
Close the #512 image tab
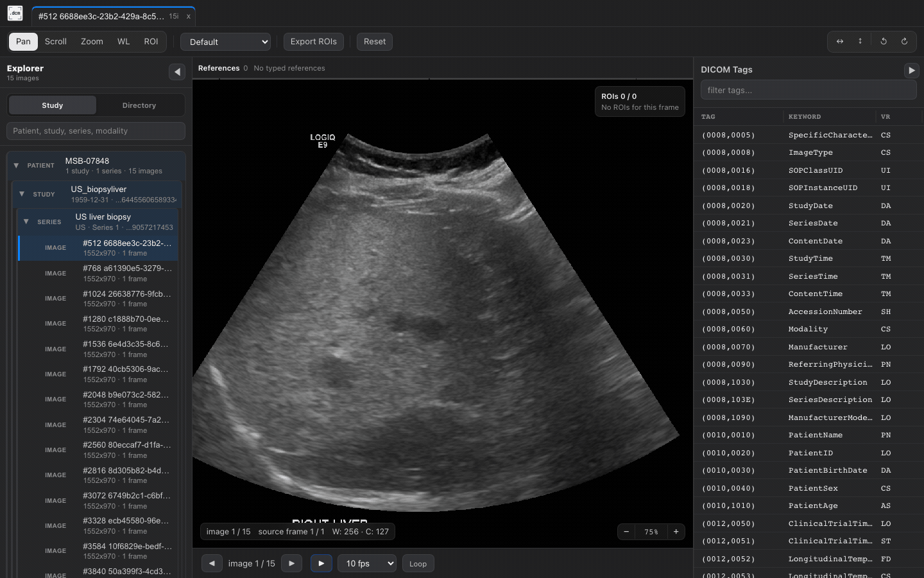[188, 17]
